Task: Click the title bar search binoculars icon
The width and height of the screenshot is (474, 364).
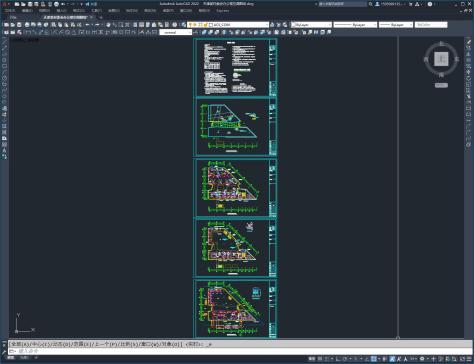Action: click(370, 4)
